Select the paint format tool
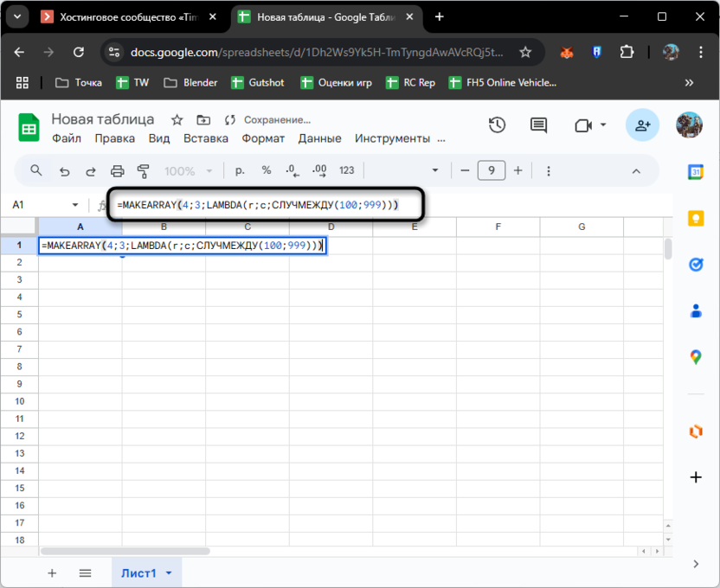Image resolution: width=720 pixels, height=588 pixels. 145,170
